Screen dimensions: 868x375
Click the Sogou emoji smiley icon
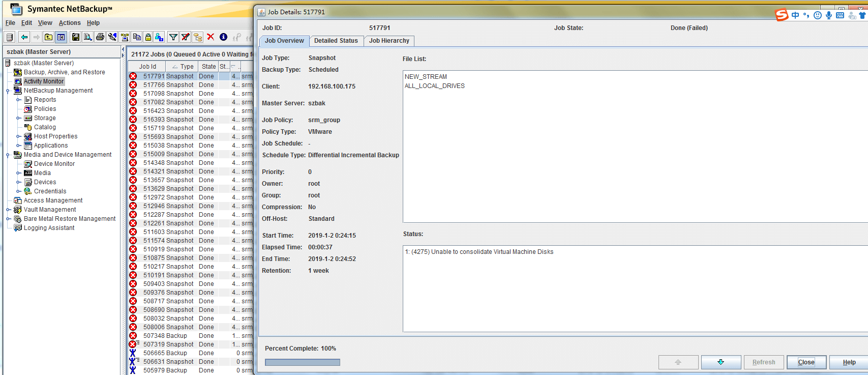point(818,15)
